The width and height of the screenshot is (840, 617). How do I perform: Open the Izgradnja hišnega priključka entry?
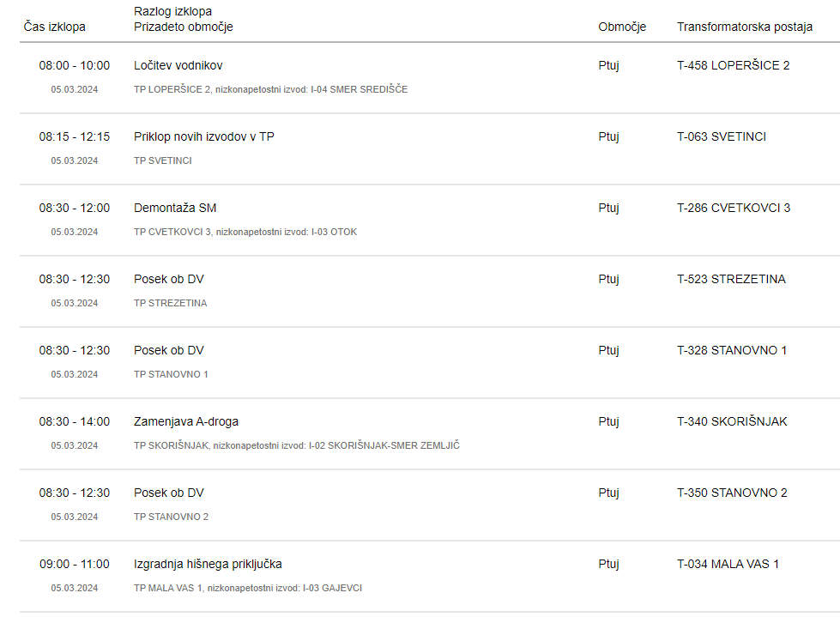click(208, 564)
